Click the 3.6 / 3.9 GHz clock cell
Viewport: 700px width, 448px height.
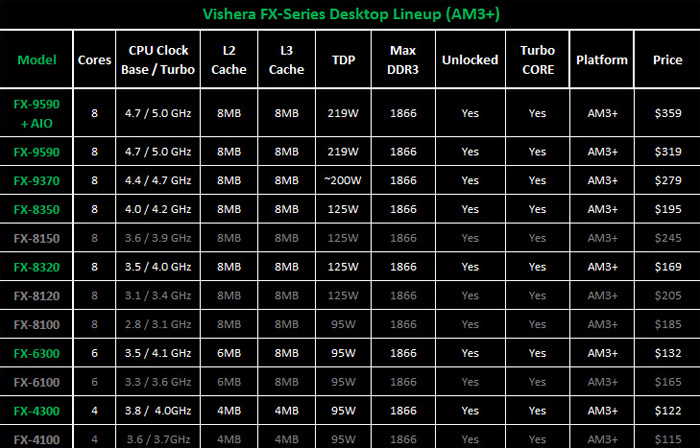pyautogui.click(x=158, y=238)
